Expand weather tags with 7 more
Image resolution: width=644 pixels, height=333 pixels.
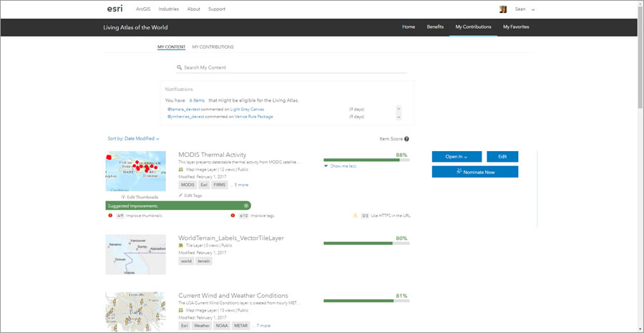(262, 326)
